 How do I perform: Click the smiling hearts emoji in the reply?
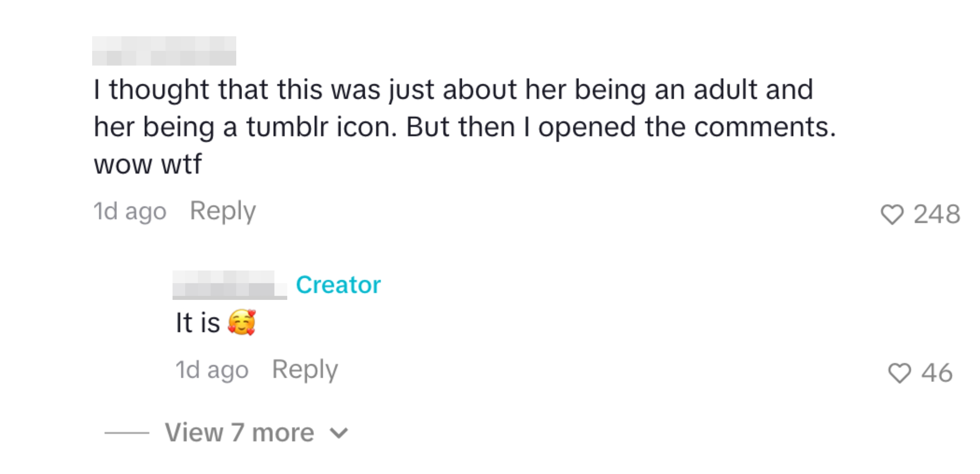tap(241, 323)
